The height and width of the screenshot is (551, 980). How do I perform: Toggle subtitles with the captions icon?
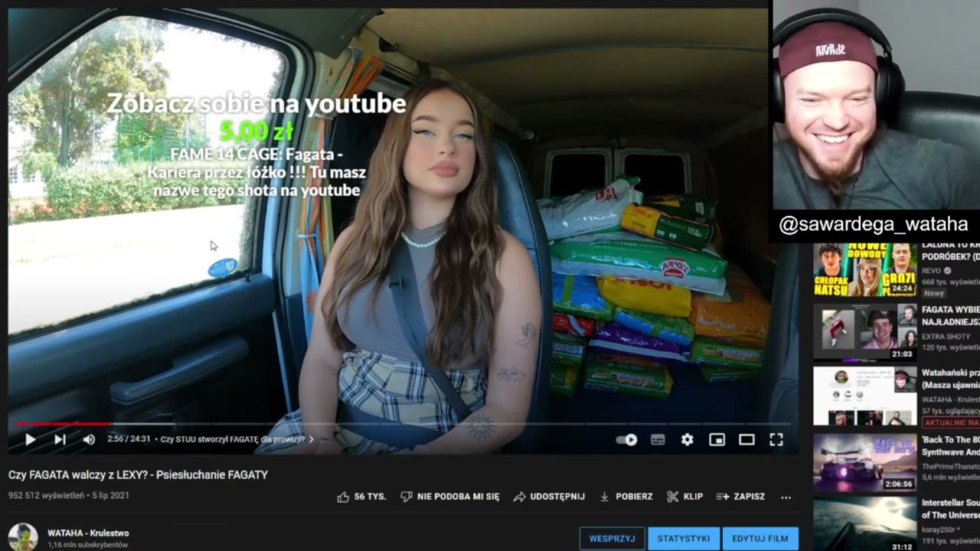658,439
